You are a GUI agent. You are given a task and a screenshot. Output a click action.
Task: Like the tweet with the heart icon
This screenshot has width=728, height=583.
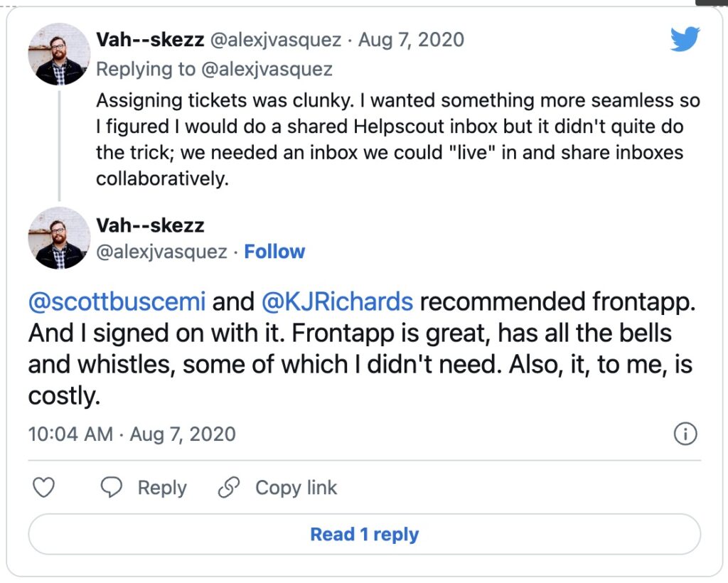click(x=43, y=488)
